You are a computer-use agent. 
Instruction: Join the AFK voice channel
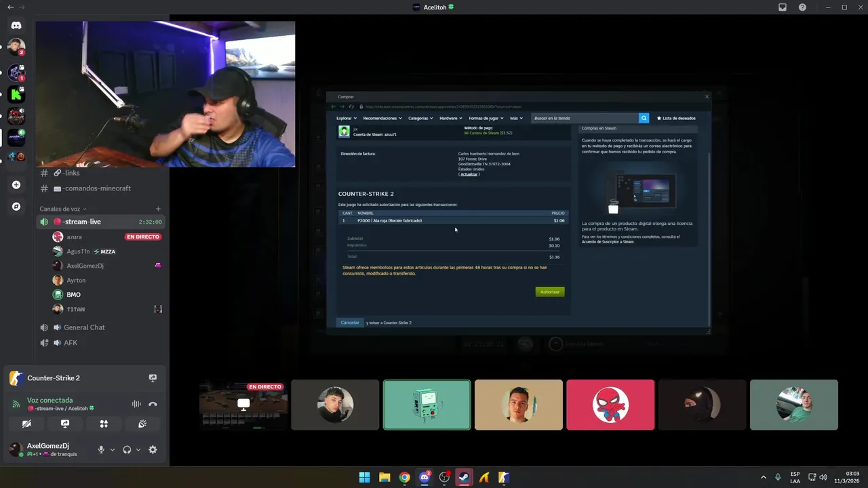[100, 343]
